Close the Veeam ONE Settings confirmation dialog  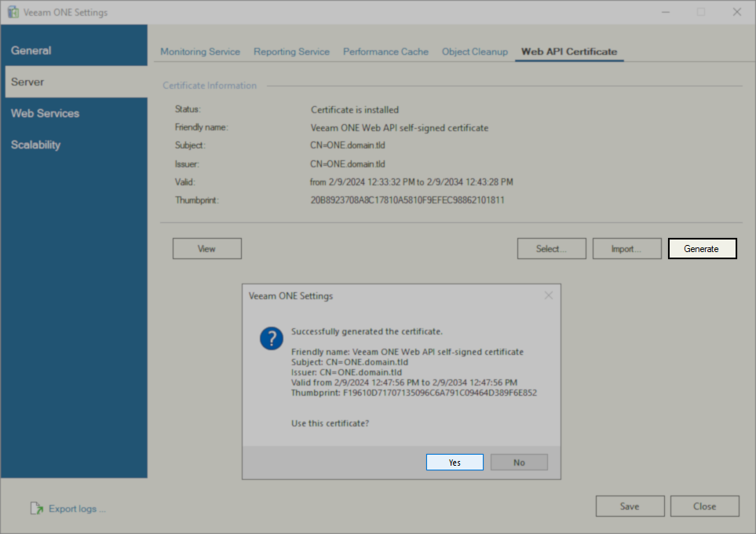[549, 296]
